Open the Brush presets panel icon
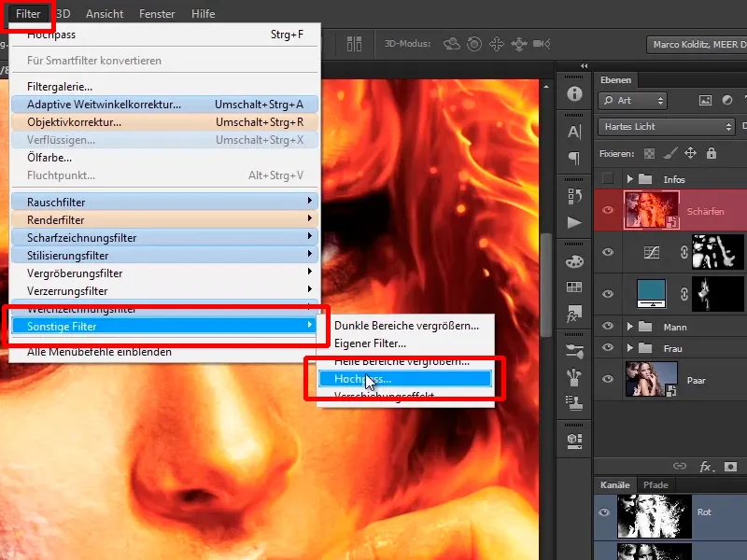Screen dimensions: 747x560 pyautogui.click(x=574, y=352)
